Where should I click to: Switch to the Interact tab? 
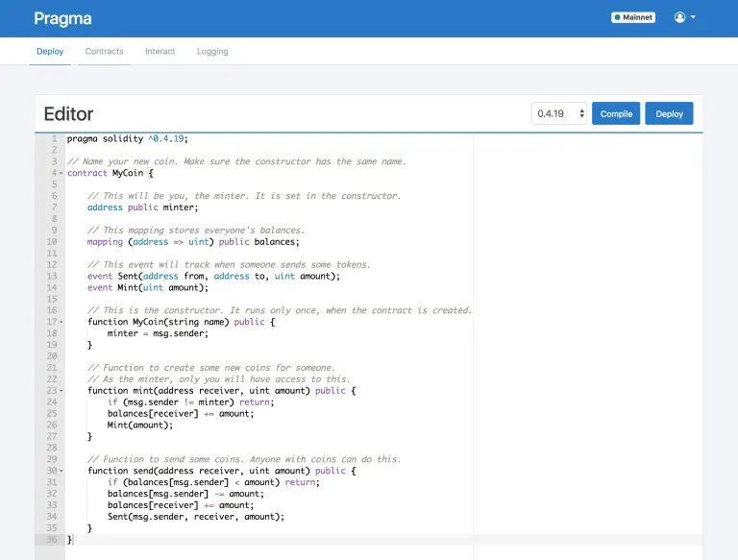[x=160, y=51]
